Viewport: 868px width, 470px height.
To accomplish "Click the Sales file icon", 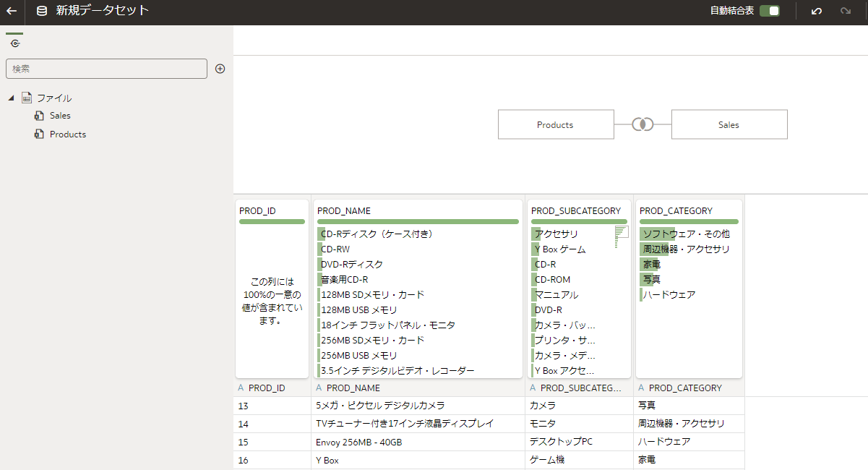I will coord(40,116).
